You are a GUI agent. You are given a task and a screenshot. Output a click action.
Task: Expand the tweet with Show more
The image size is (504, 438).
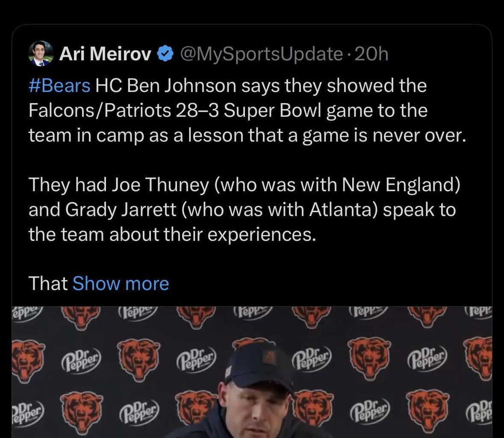[121, 283]
